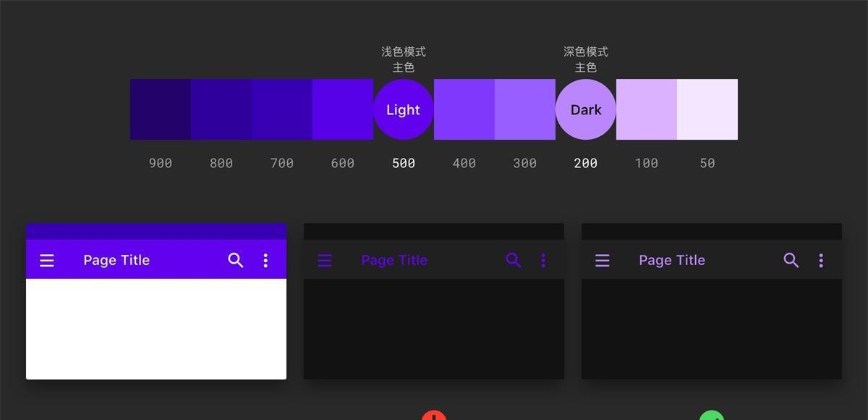The image size is (868, 420).
Task: Click the 900 shade label
Action: point(161,164)
